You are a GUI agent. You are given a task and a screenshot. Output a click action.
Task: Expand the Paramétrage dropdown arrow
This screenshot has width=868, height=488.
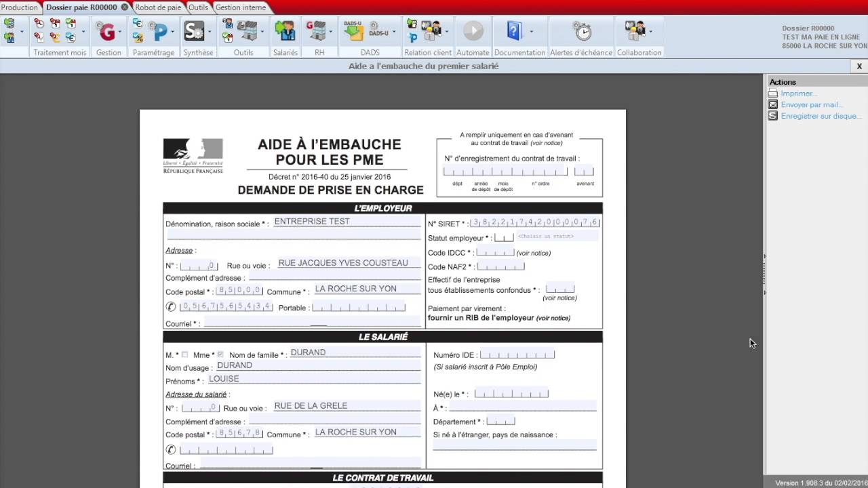coord(172,31)
